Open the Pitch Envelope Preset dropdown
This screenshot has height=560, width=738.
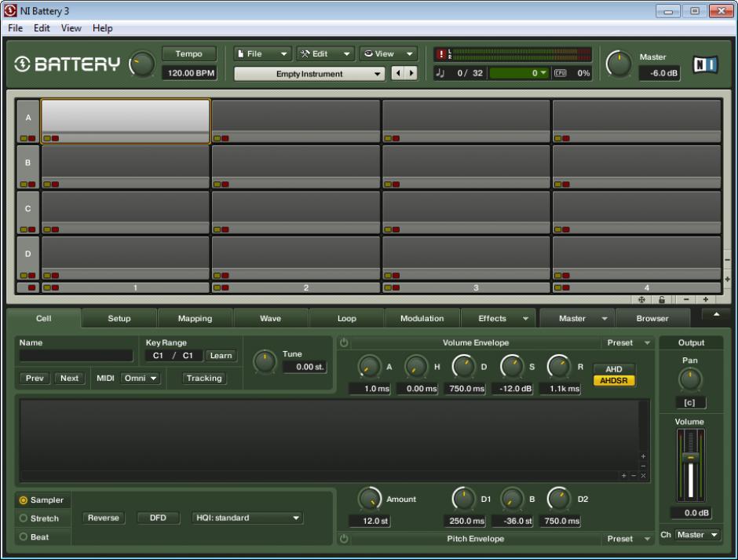628,539
